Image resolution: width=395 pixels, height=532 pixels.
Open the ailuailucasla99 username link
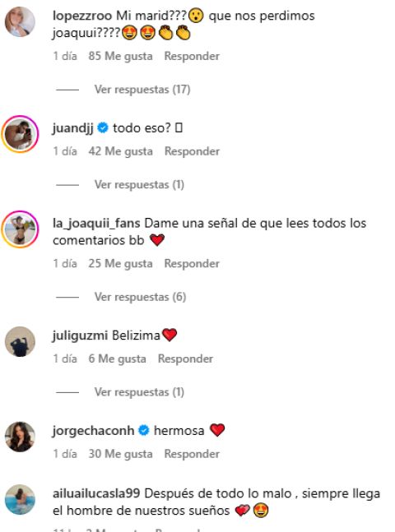point(96,493)
